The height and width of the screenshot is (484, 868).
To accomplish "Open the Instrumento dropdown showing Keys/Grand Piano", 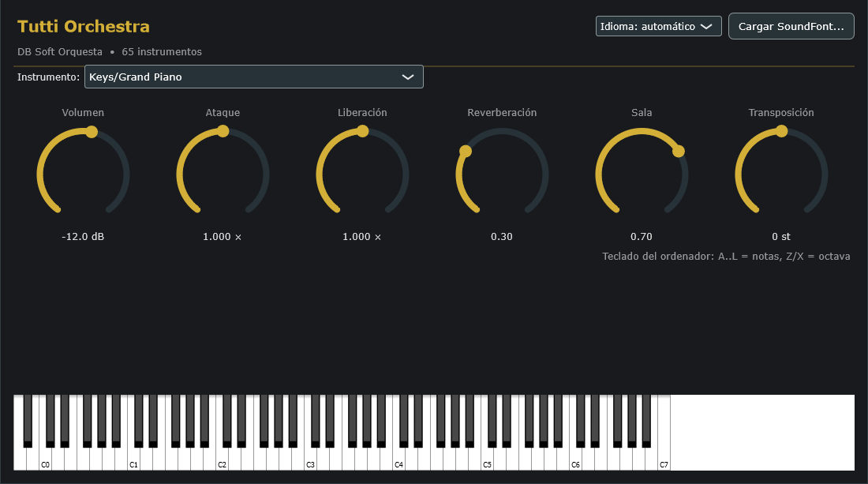I will 253,77.
